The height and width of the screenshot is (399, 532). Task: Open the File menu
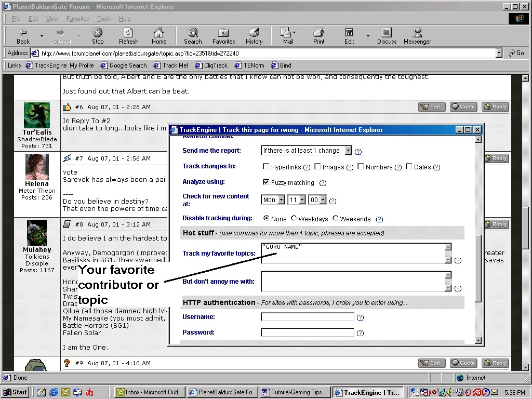(x=16, y=19)
